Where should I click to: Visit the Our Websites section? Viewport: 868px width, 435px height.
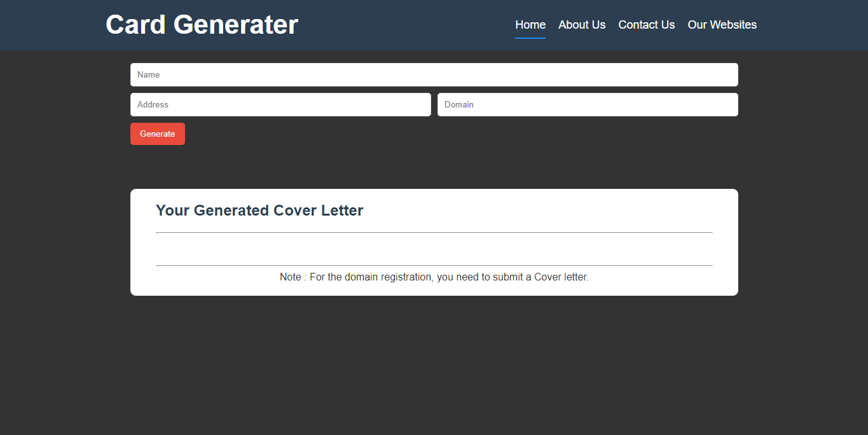click(722, 24)
